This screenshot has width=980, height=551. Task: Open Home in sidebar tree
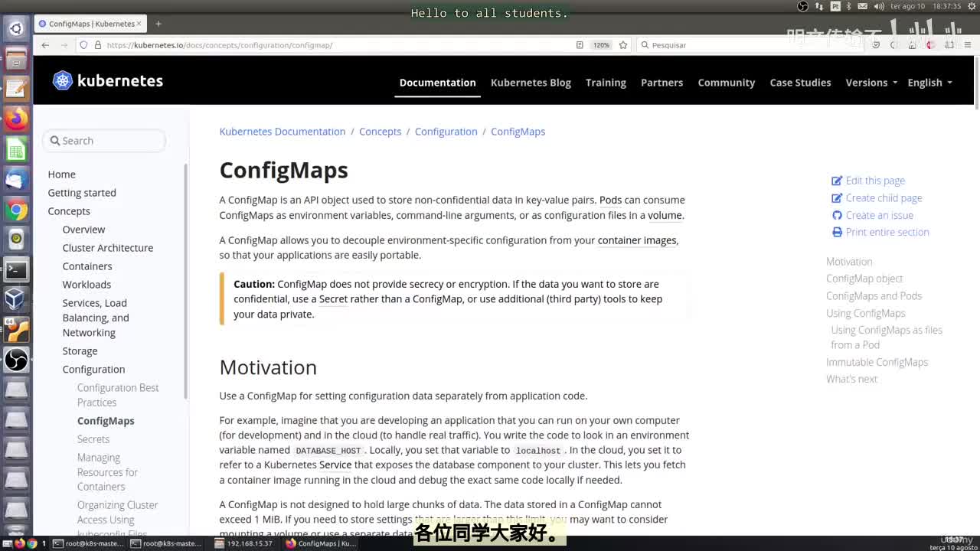(61, 174)
